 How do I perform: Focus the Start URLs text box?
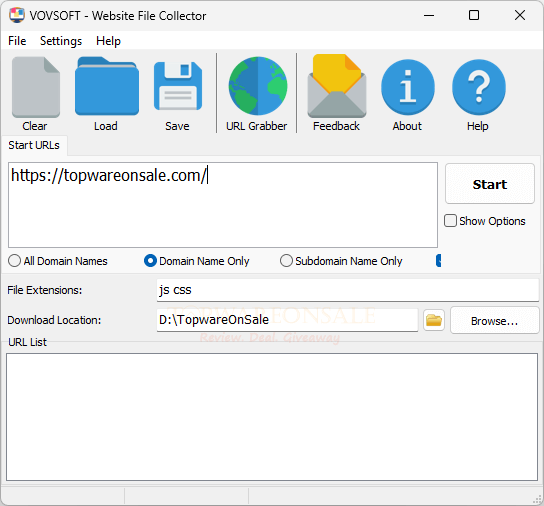pyautogui.click(x=223, y=205)
